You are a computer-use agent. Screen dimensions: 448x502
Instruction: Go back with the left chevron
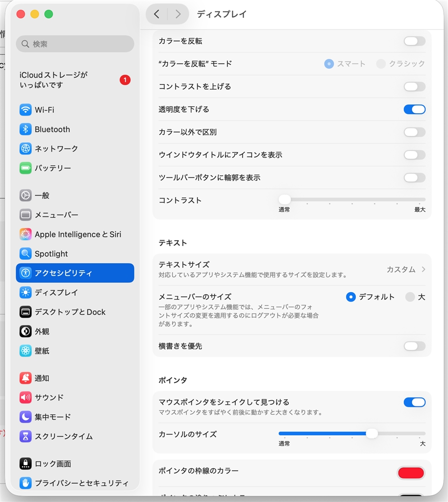pyautogui.click(x=156, y=14)
